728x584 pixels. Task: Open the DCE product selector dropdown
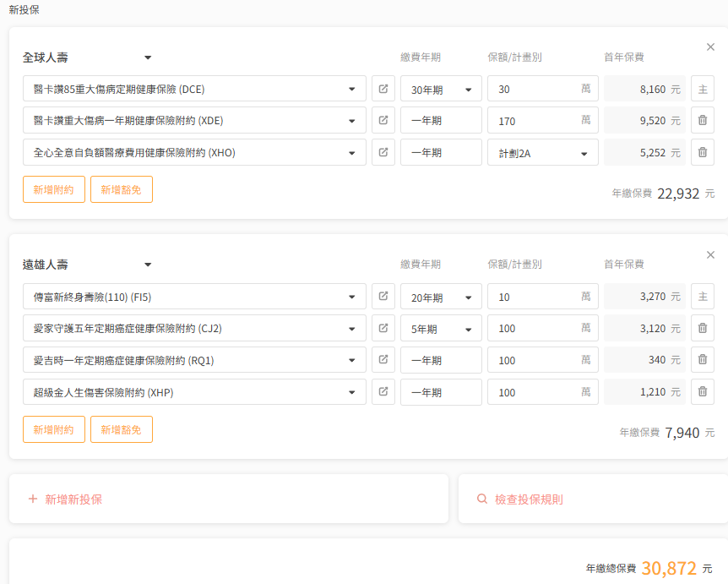(194, 89)
